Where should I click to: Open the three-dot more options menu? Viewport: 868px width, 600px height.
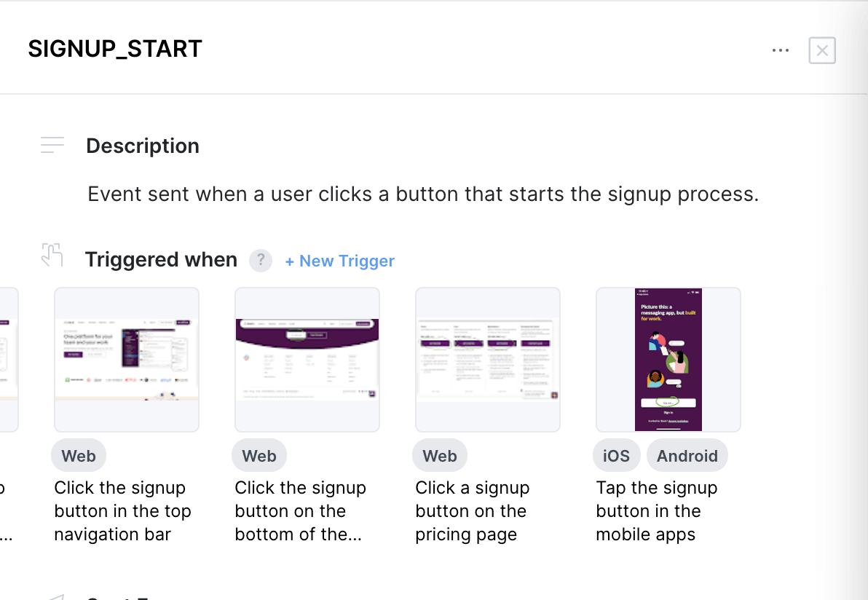click(x=781, y=50)
